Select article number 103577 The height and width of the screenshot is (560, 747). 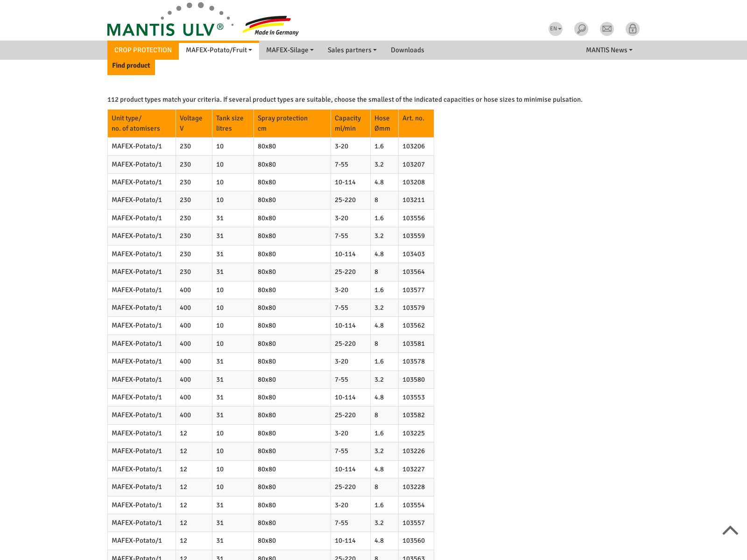[x=414, y=290]
